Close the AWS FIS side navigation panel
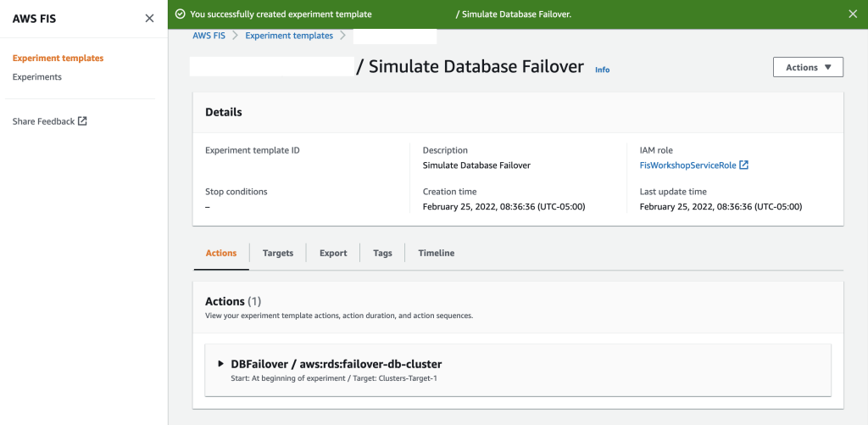Screen dimensions: 868x425 [x=149, y=19]
